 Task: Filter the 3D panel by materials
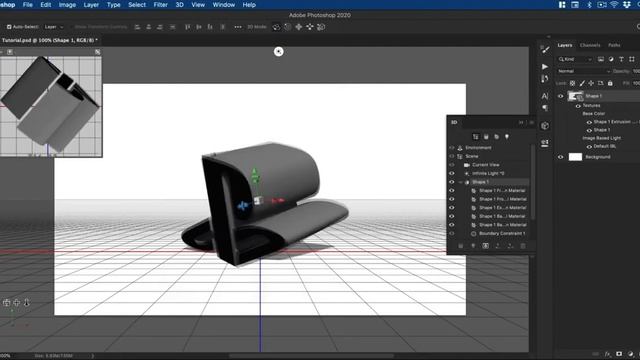pyautogui.click(x=496, y=137)
